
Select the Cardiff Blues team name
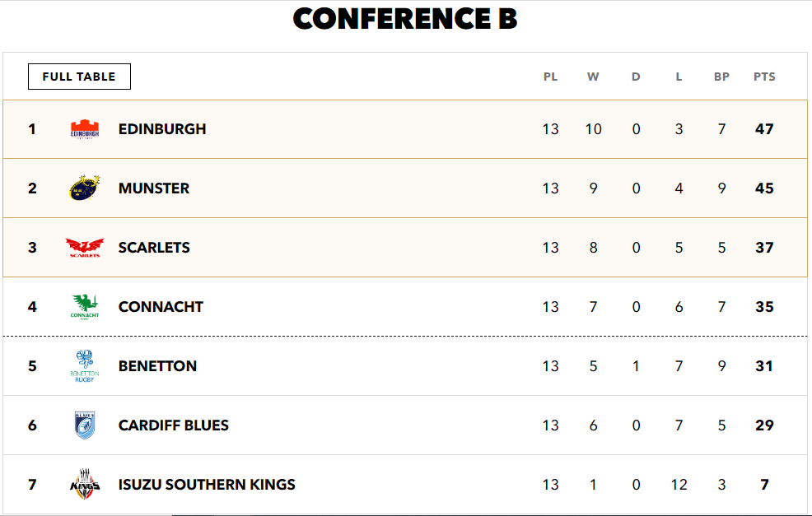[174, 425]
